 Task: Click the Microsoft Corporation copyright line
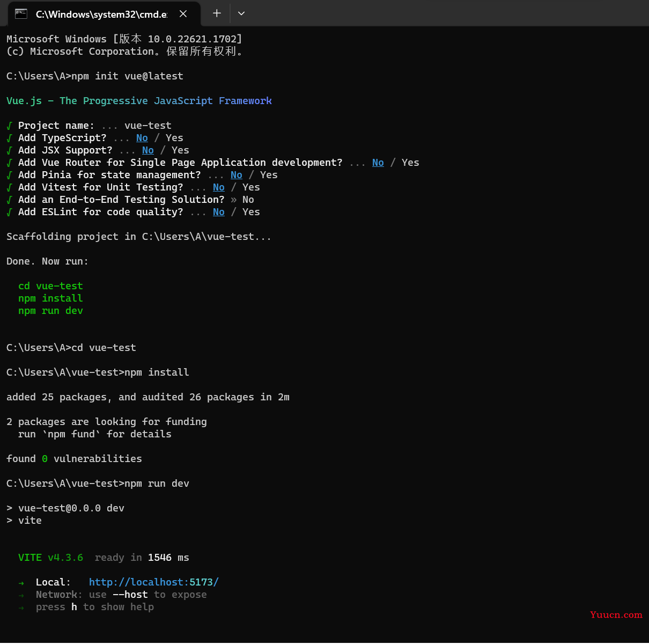pos(124,52)
